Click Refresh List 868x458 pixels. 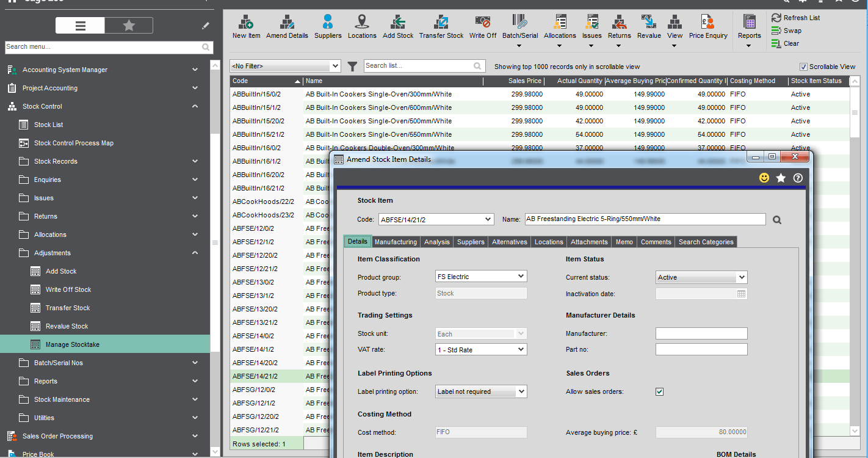(795, 18)
